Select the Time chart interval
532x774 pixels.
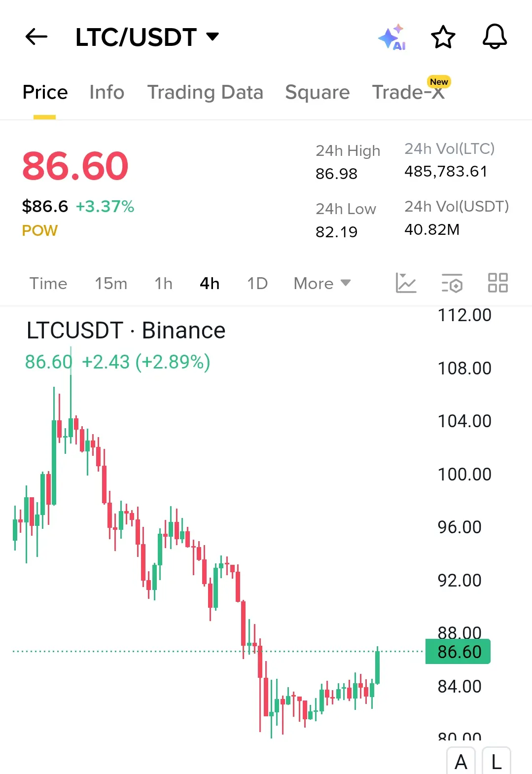coord(48,283)
